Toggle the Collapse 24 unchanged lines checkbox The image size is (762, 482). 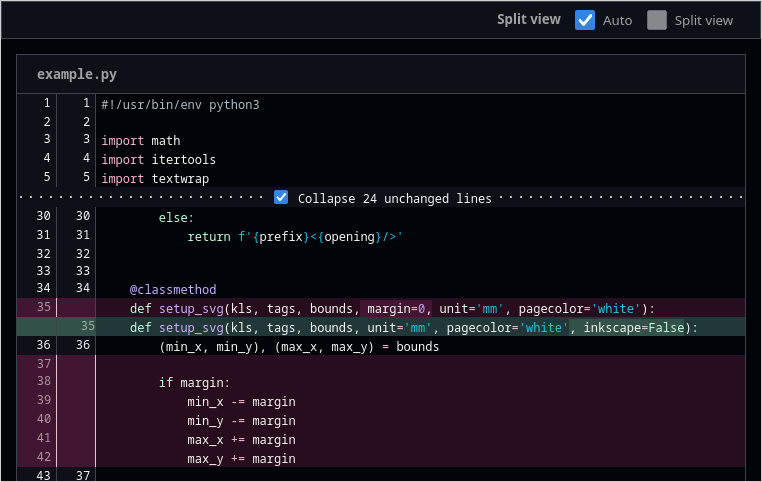(x=281, y=198)
